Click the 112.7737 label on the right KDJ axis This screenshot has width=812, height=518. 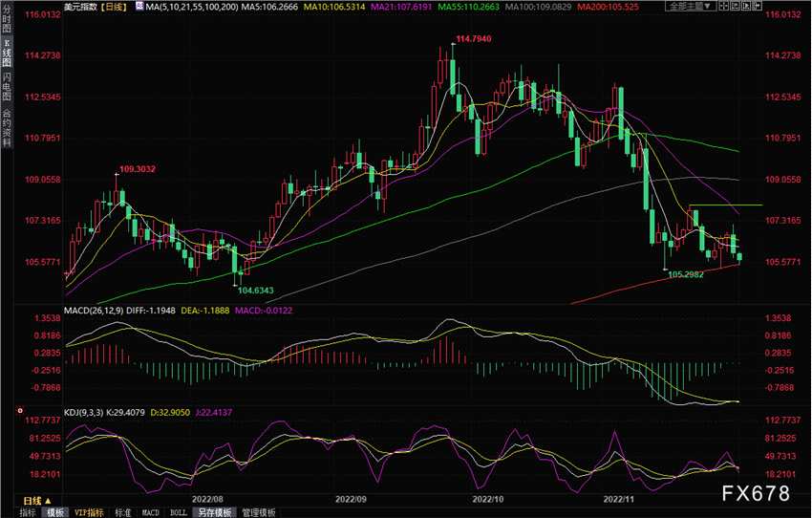[x=783, y=421]
